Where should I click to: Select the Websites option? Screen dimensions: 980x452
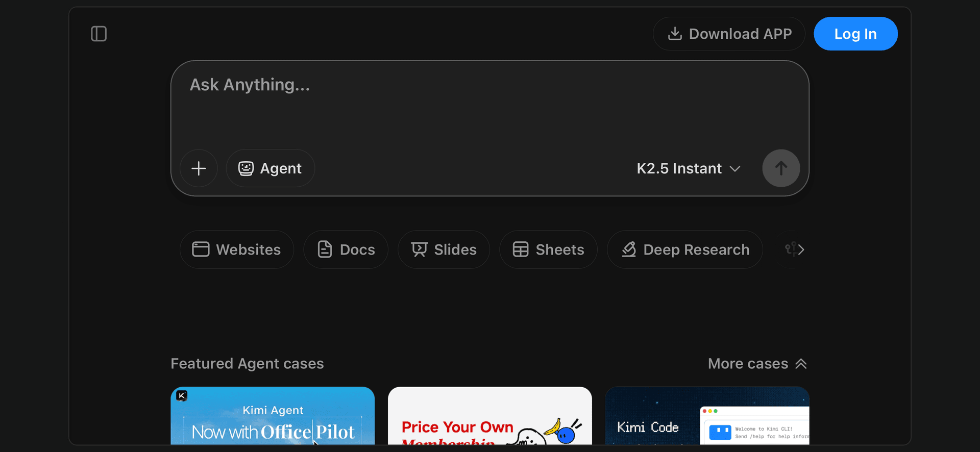(x=237, y=249)
